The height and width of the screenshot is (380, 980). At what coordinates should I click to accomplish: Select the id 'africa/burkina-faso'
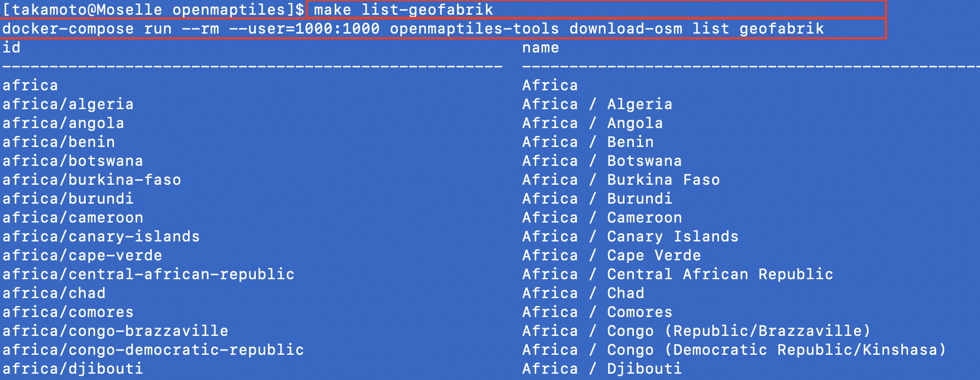tap(92, 180)
